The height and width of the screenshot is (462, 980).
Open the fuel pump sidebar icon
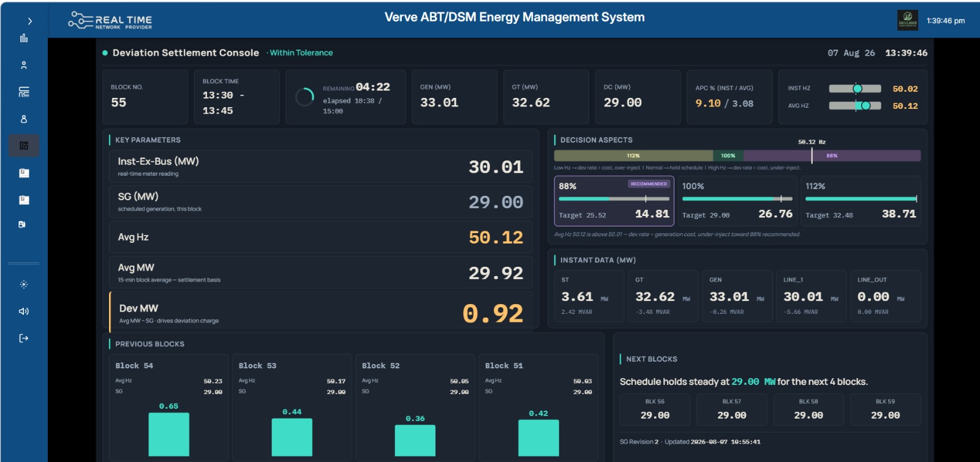coord(22,225)
